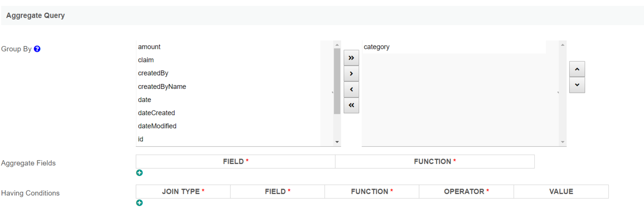
Task: Select 'dateModified' field option
Action: click(x=157, y=126)
